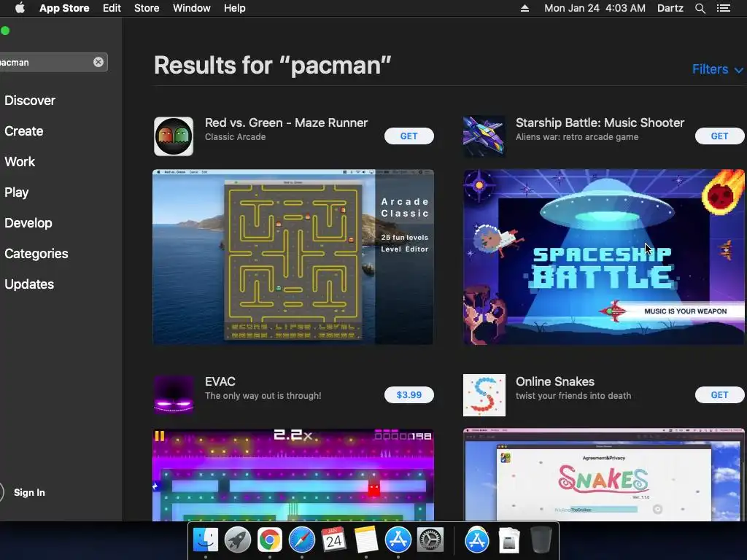Click Starship Battle: Music Shooter title

coord(600,122)
